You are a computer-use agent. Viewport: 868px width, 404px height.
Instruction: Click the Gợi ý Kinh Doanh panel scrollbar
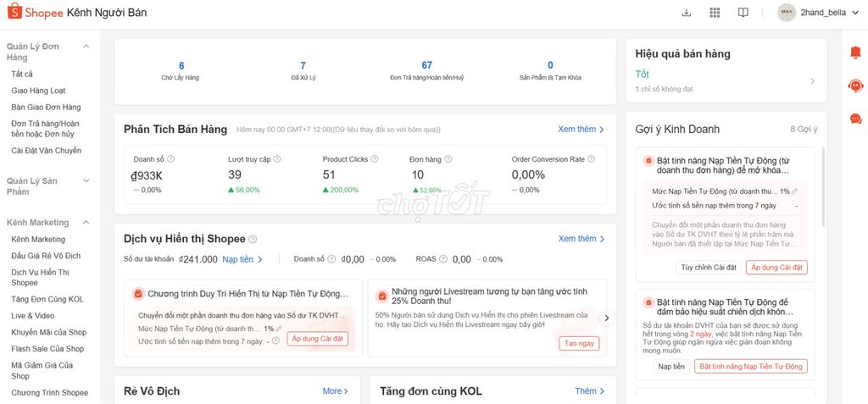point(823,186)
